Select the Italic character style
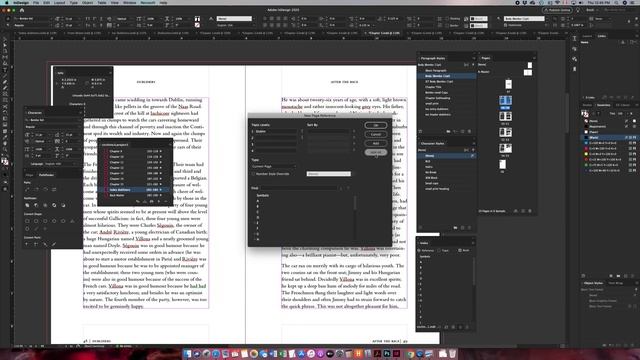Viewport: 640px width, 360px height. (x=447, y=167)
